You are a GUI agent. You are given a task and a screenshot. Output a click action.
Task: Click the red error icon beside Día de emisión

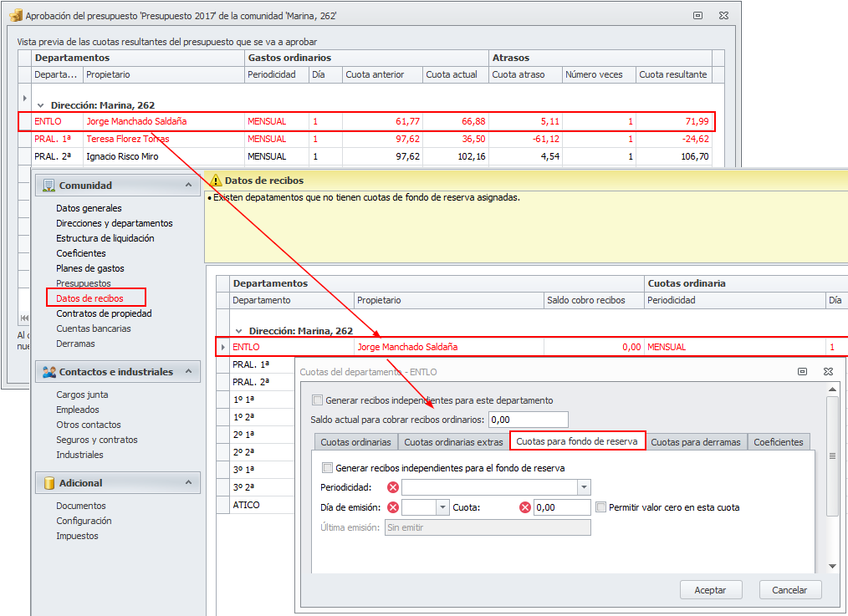393,507
